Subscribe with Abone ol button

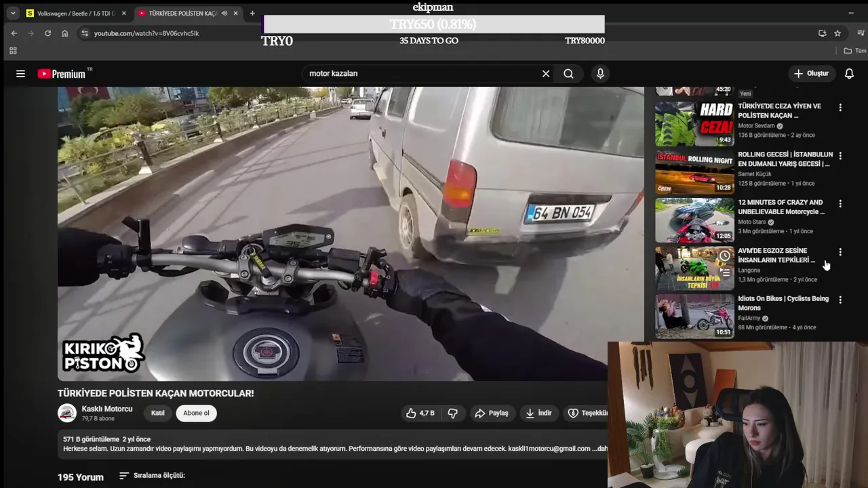point(196,413)
